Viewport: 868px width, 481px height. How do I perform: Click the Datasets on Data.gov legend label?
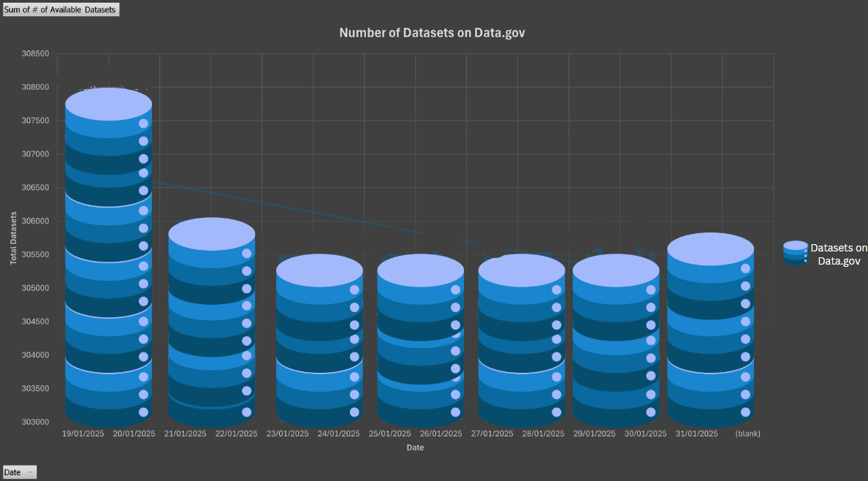pyautogui.click(x=838, y=254)
